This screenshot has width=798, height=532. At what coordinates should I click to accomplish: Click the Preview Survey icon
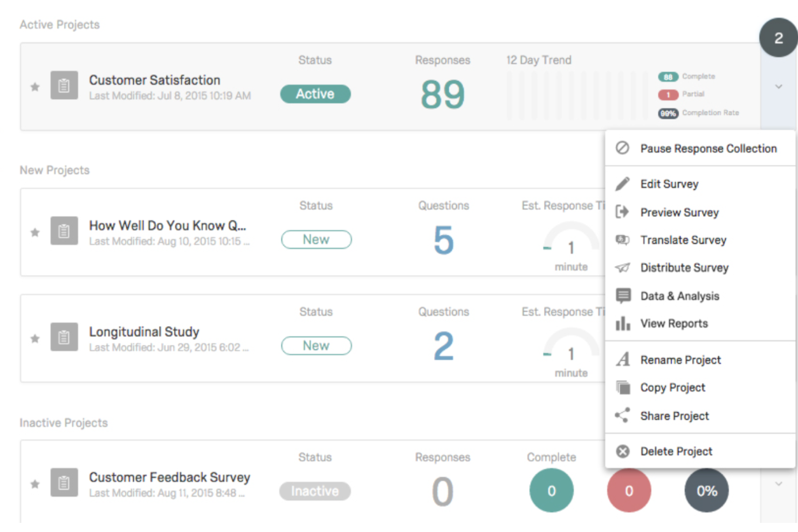[x=623, y=212]
